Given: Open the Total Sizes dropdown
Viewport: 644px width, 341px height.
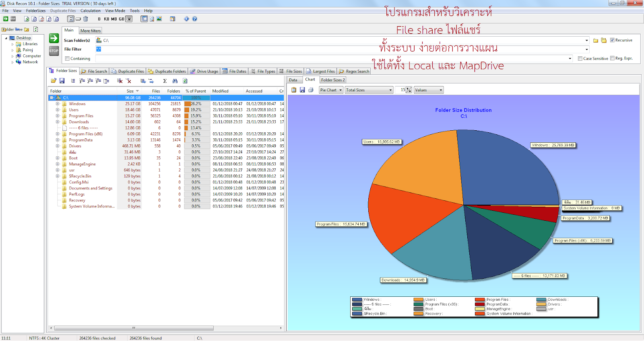Looking at the screenshot, I should 369,90.
